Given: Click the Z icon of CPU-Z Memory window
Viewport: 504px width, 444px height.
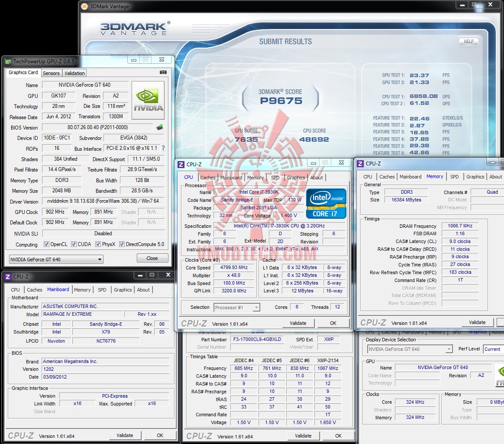Looking at the screenshot, I should (360, 164).
